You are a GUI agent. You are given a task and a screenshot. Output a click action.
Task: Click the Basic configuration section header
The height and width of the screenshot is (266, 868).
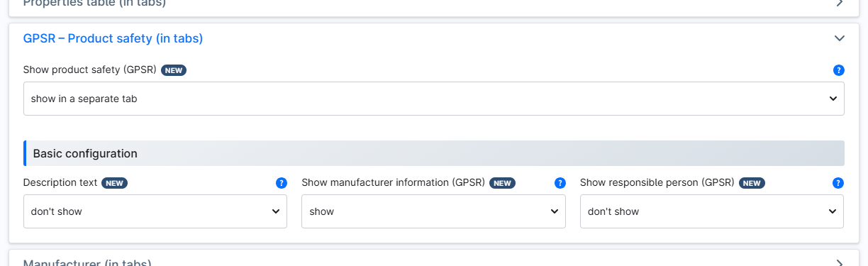point(434,153)
